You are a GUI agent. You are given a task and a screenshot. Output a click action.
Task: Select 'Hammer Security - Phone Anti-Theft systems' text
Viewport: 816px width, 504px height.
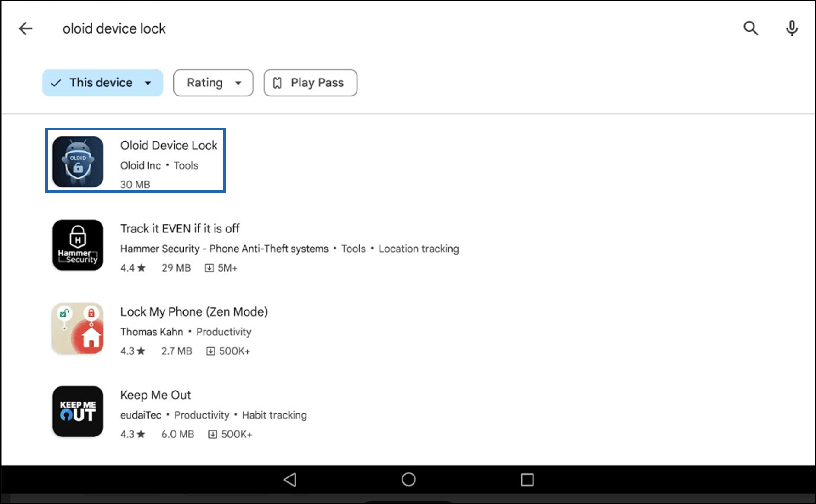pos(224,249)
